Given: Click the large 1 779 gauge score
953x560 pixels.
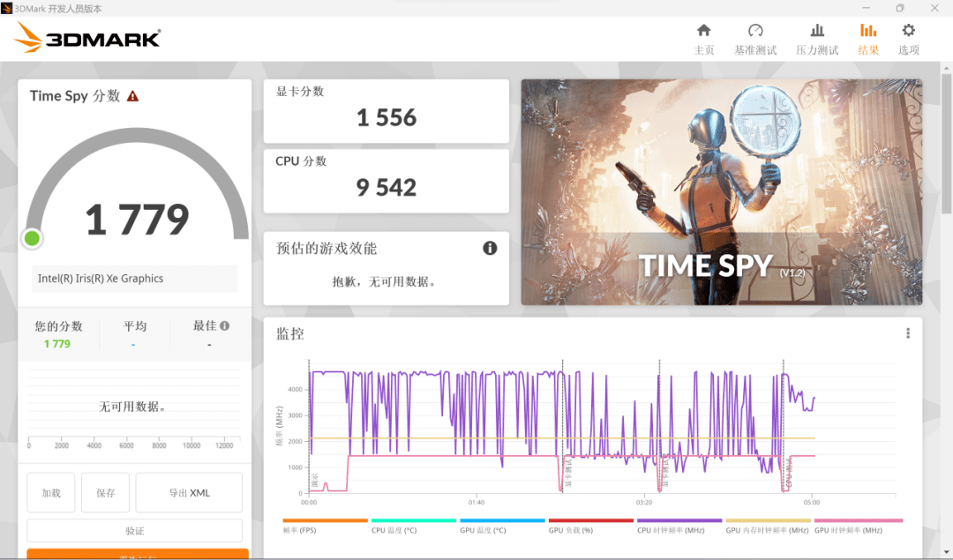Looking at the screenshot, I should (x=138, y=220).
